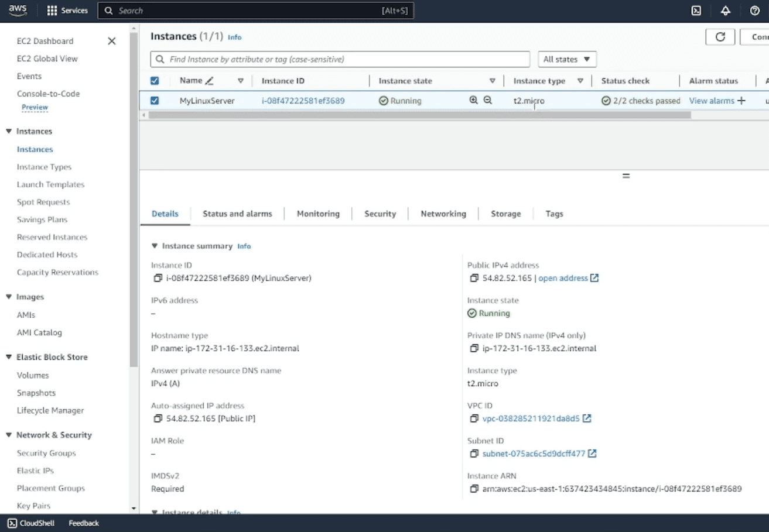Image resolution: width=769 pixels, height=532 pixels.
Task: Collapse the Network & Security sidebar section
Action: (x=9, y=435)
